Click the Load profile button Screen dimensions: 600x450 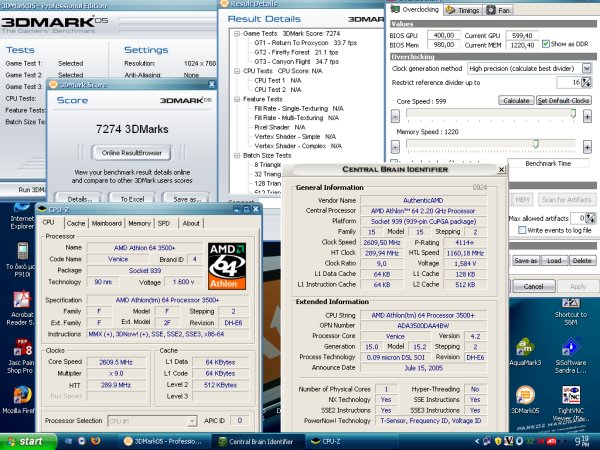[554, 261]
